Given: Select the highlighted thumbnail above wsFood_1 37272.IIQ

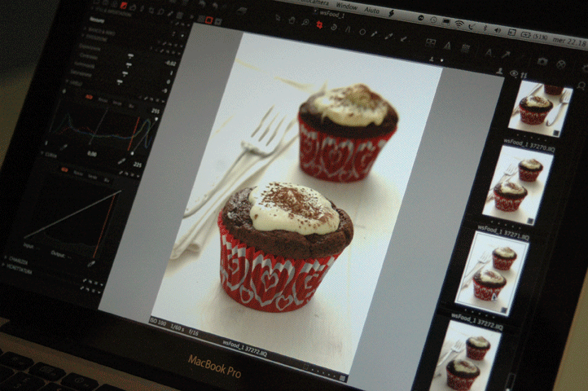Looking at the screenshot, I should point(492,273).
